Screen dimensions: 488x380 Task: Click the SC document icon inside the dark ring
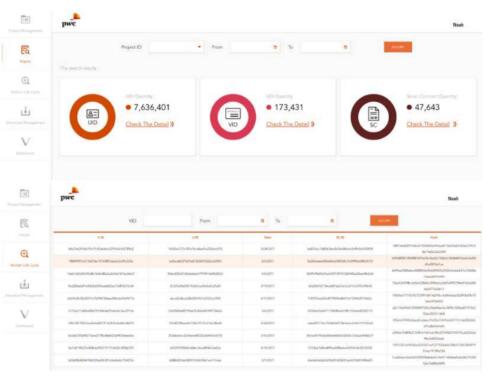(x=373, y=114)
